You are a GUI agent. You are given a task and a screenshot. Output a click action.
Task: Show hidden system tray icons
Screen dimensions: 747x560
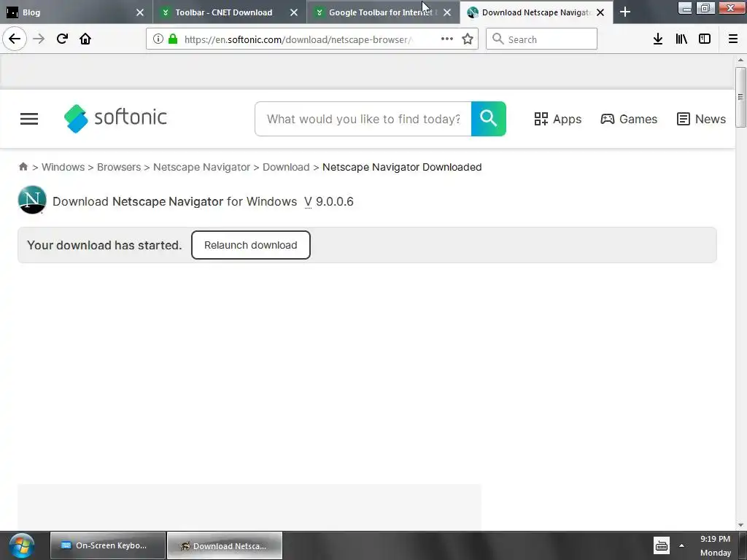tap(682, 545)
